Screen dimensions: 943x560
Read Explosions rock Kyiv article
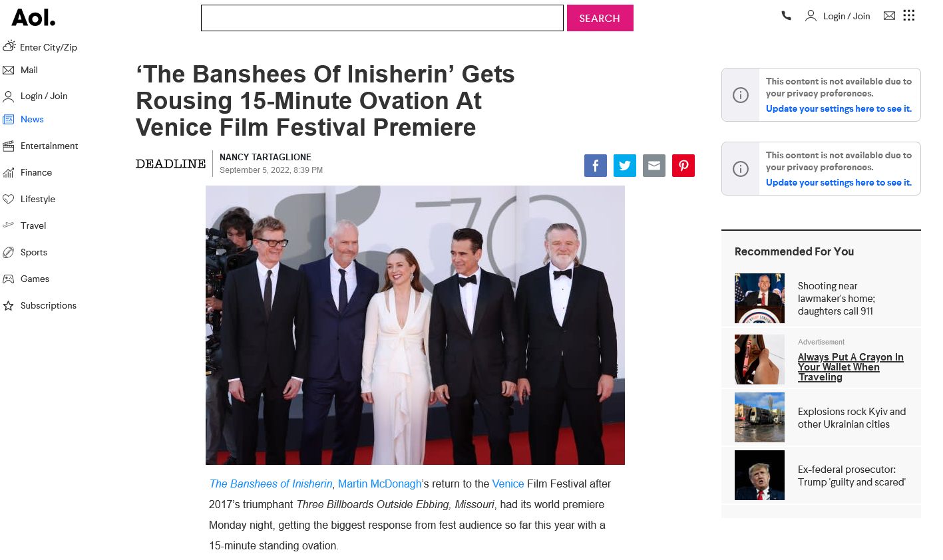[851, 418]
